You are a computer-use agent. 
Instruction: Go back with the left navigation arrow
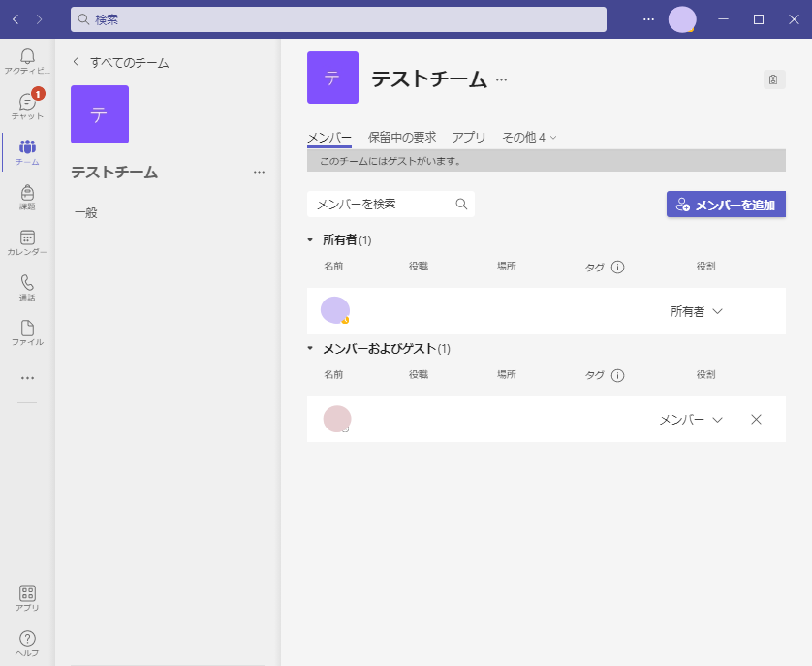click(x=16, y=19)
